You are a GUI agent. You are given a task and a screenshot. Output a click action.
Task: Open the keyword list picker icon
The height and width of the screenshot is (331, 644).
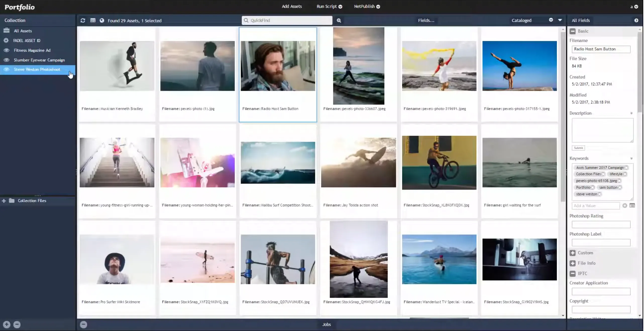pos(632,205)
